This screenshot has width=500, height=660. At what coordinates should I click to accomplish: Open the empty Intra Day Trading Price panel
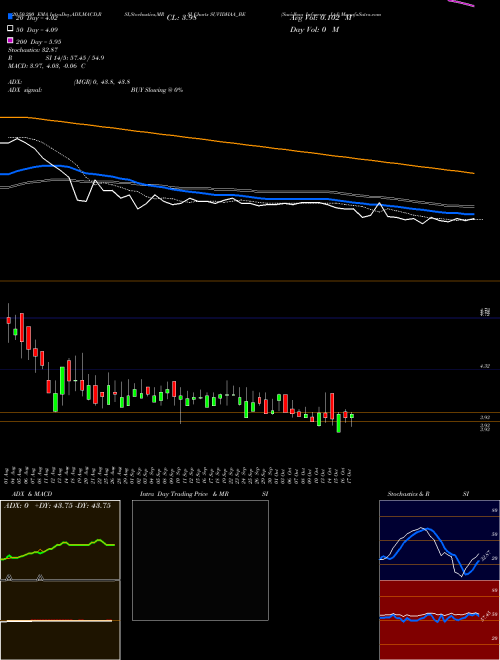(200, 560)
